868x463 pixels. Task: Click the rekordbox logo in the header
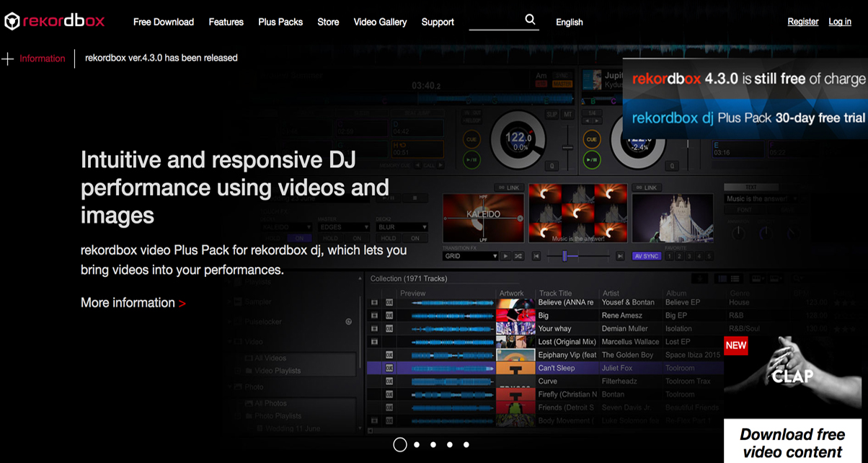pyautogui.click(x=54, y=22)
